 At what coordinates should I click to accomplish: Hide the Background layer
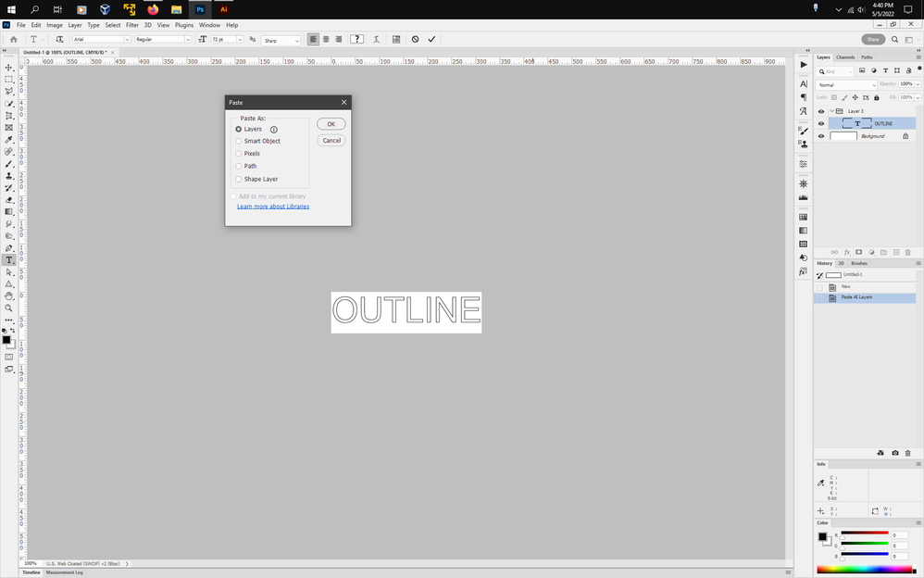pos(821,135)
